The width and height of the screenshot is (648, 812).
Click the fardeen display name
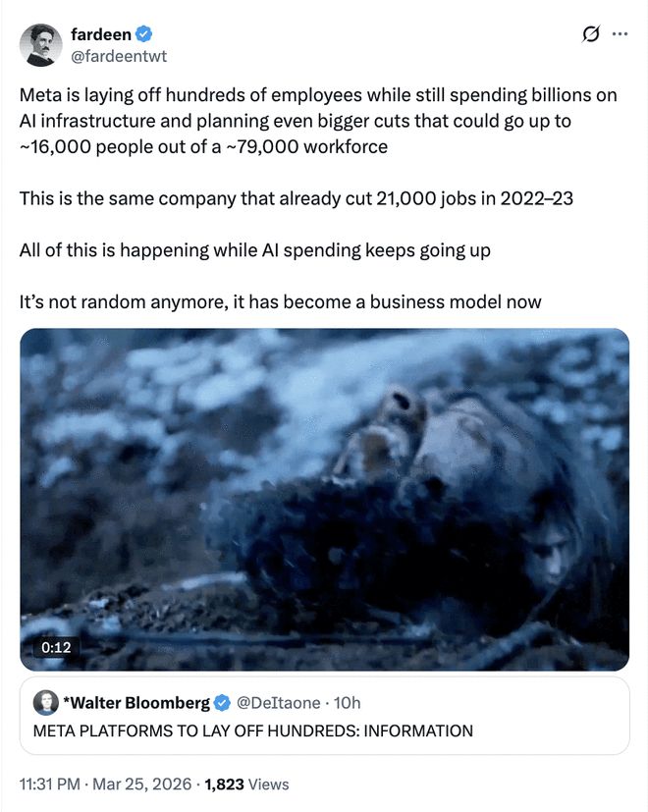[100, 34]
